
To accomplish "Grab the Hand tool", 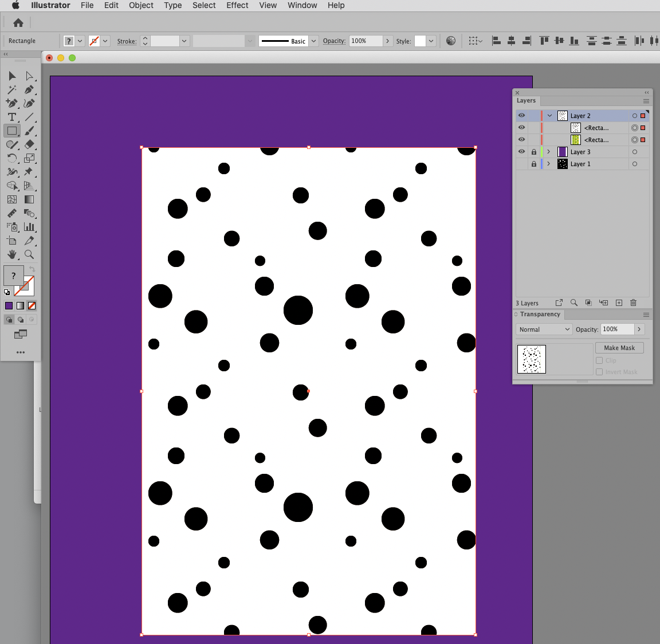I will coord(11,254).
